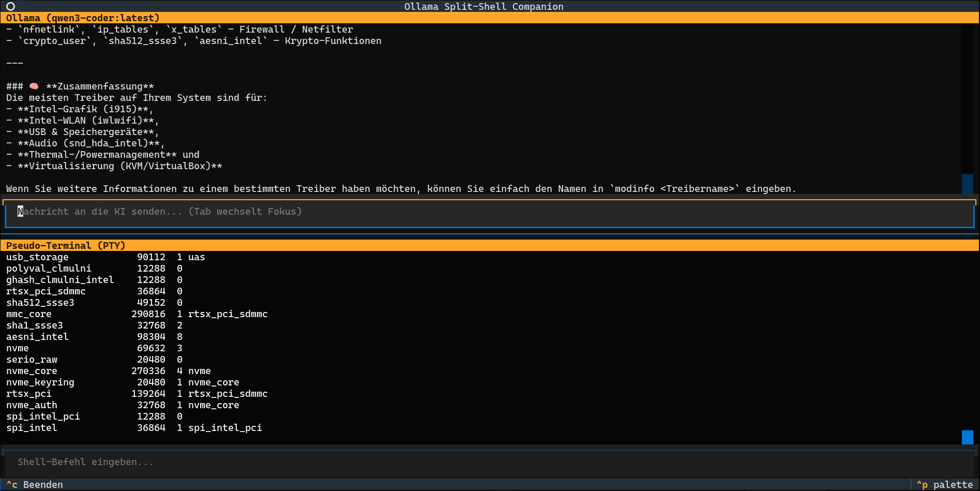Click the usb_storage row in terminal output
This screenshot has width=980, height=491.
click(37, 257)
